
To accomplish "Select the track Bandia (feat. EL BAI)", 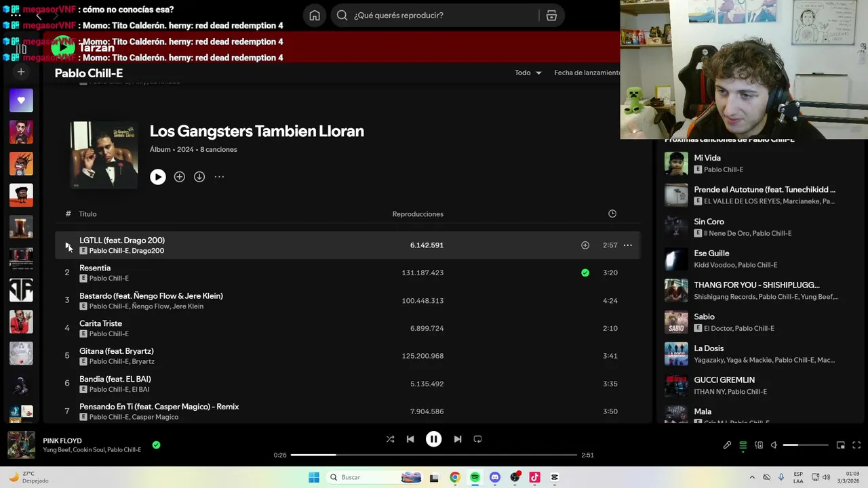I will click(x=347, y=384).
